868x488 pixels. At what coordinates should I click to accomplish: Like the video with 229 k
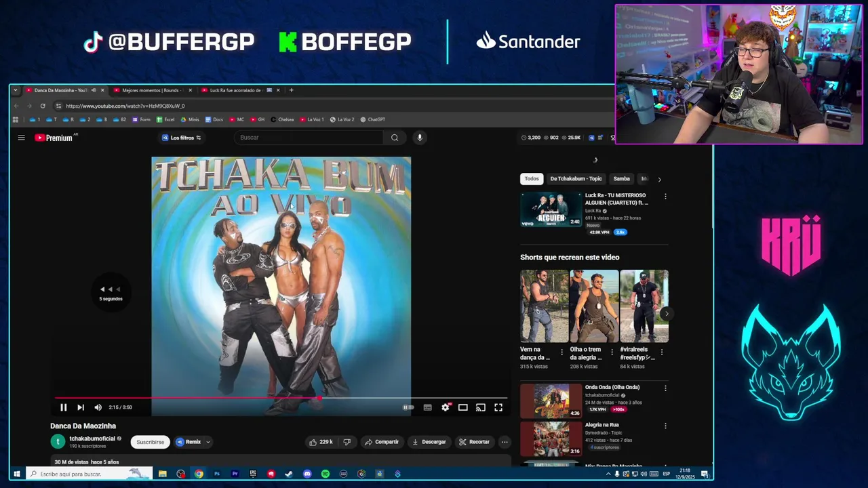click(x=321, y=442)
